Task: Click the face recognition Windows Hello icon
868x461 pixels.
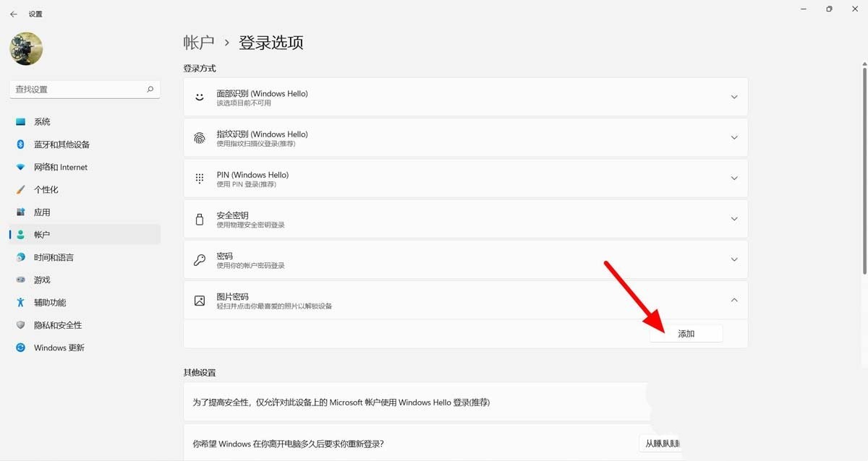Action: tap(199, 96)
